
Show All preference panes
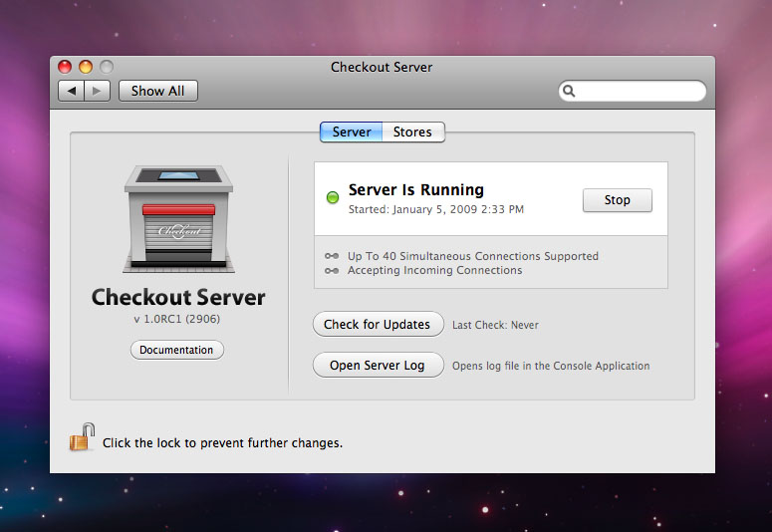(158, 91)
